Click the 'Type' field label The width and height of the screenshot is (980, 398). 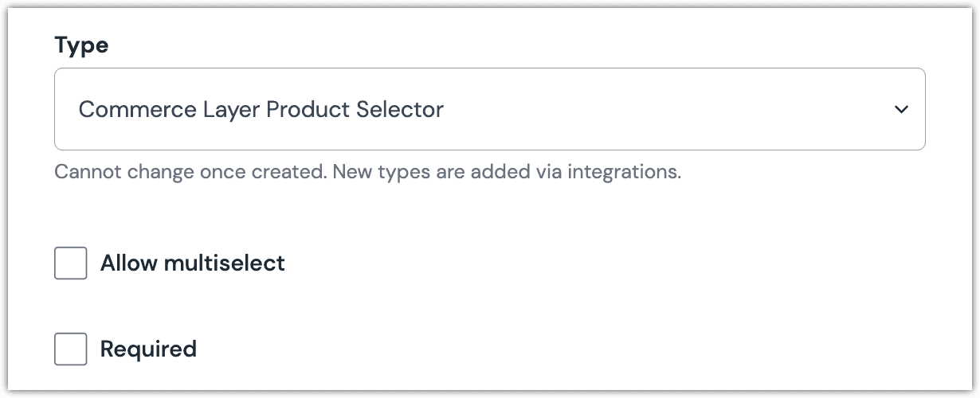pyautogui.click(x=81, y=46)
